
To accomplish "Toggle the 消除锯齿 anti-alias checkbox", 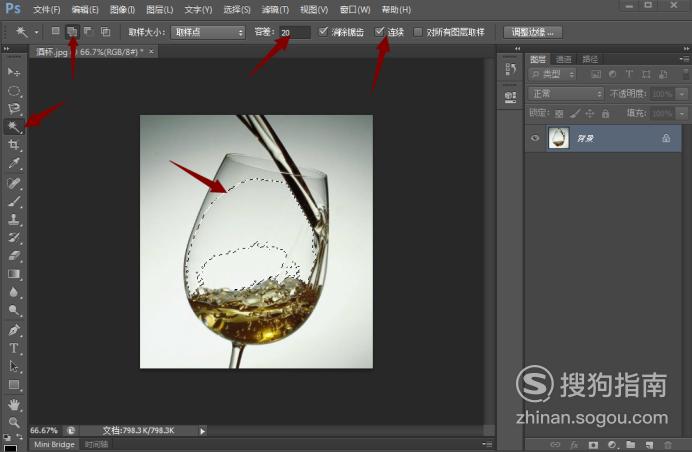I will (323, 31).
